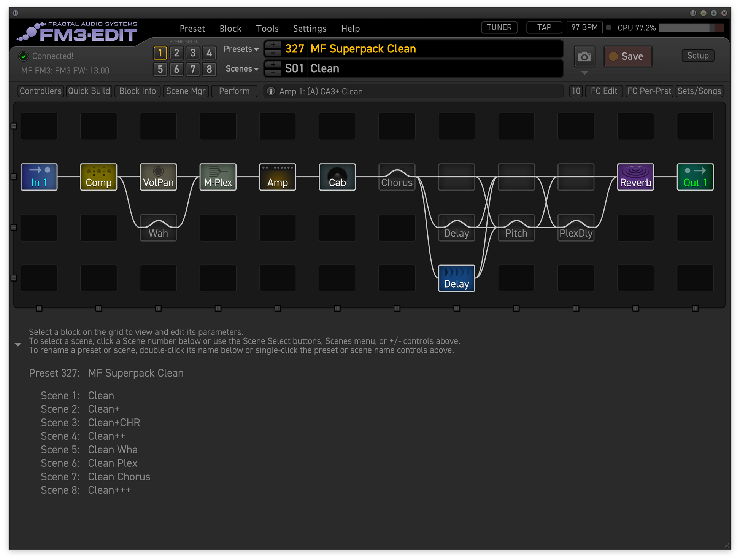Activate scene select button 8
This screenshot has width=740, height=560.
(x=209, y=69)
